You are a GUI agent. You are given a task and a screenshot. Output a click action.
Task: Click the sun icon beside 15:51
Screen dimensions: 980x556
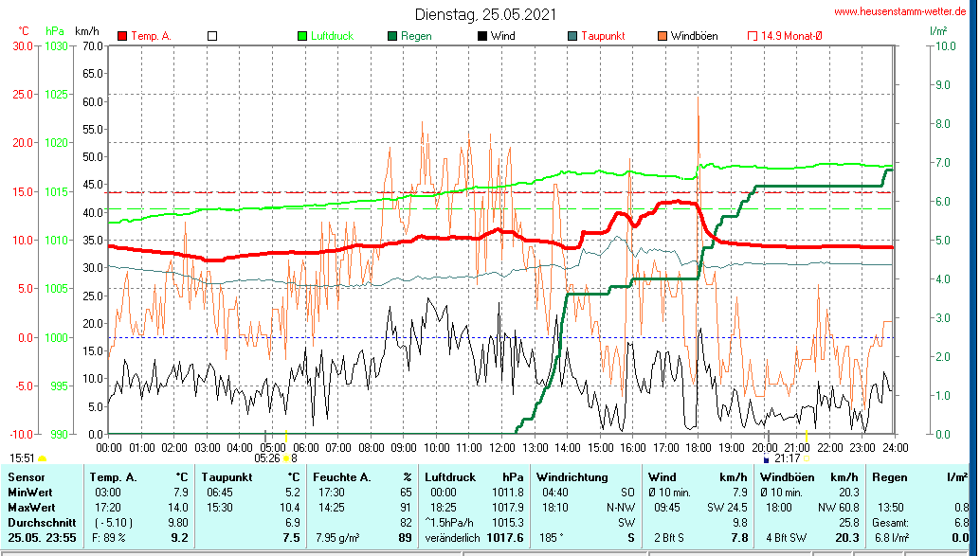(42, 459)
